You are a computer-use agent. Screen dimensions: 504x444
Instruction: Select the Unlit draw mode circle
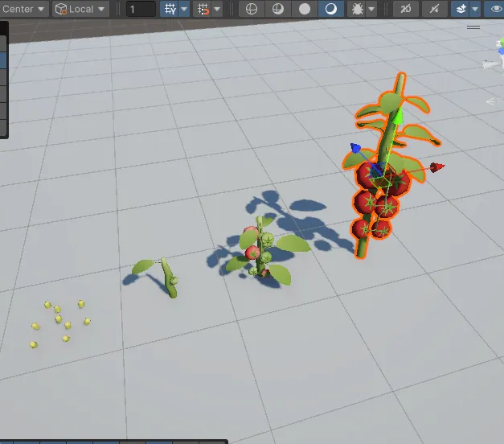[x=305, y=9]
